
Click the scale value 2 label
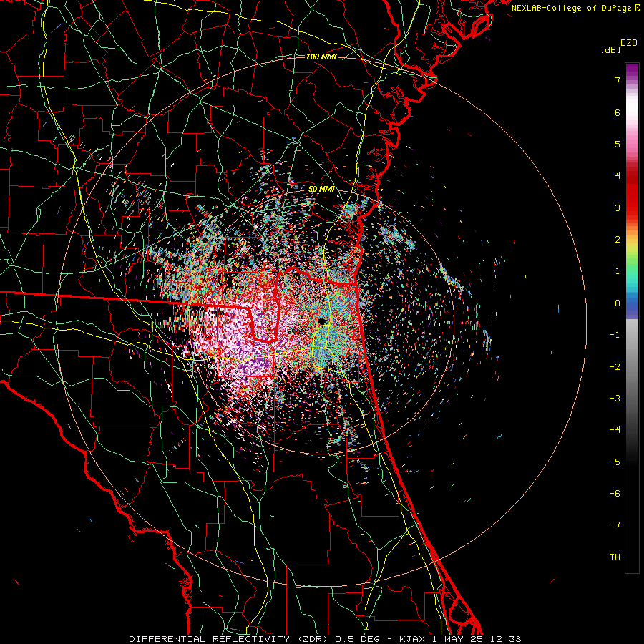pyautogui.click(x=618, y=240)
